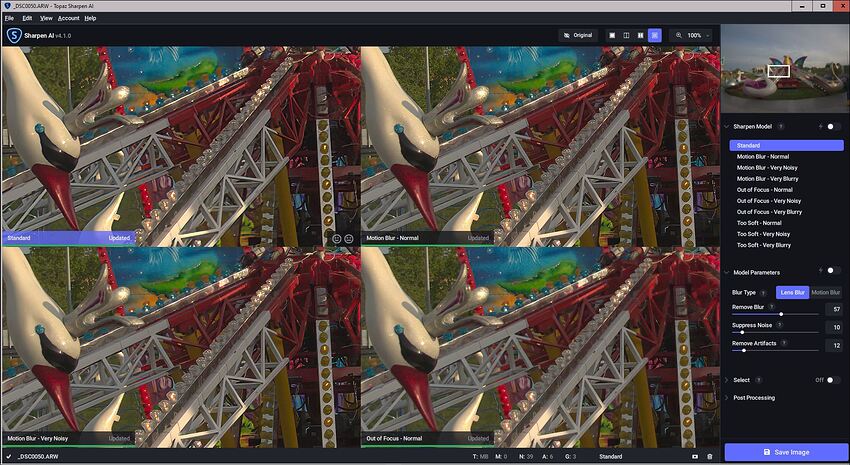Choose Lens Blur type
Screen dimensions: 850x465
click(x=793, y=292)
